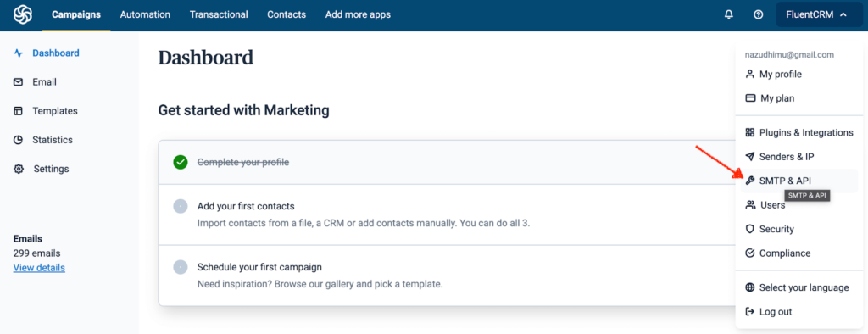The image size is (868, 334).
Task: Choose My plan in account menu
Action: click(x=777, y=98)
